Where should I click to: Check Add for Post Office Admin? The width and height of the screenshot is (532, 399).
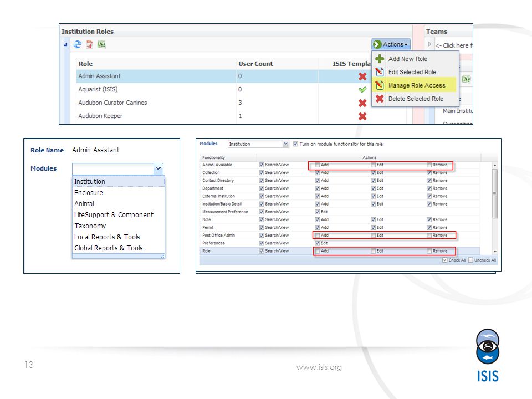tap(317, 235)
